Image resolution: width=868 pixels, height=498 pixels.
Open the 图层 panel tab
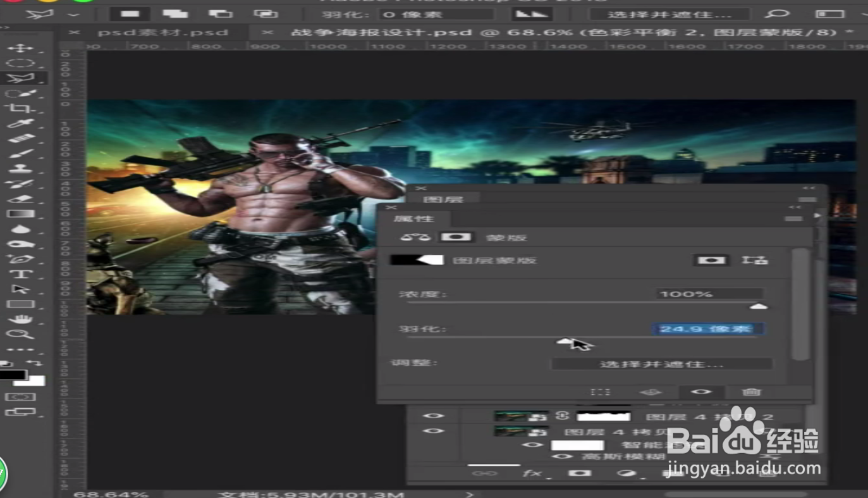tap(443, 200)
